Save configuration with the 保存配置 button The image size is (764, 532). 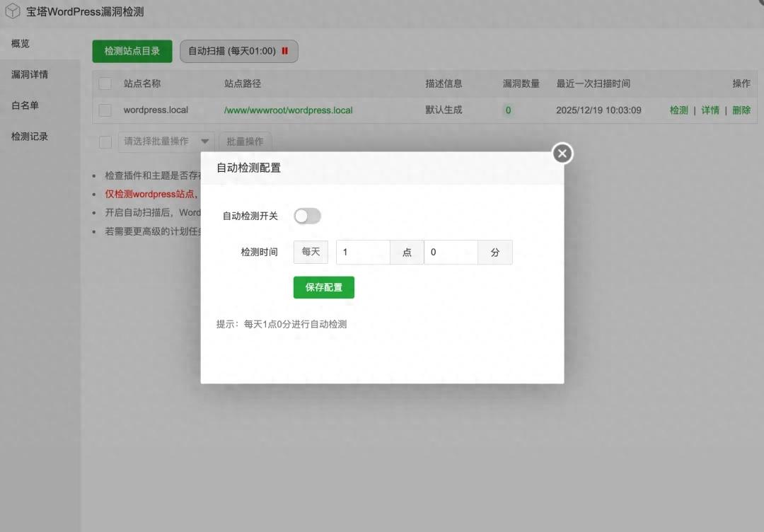click(323, 287)
